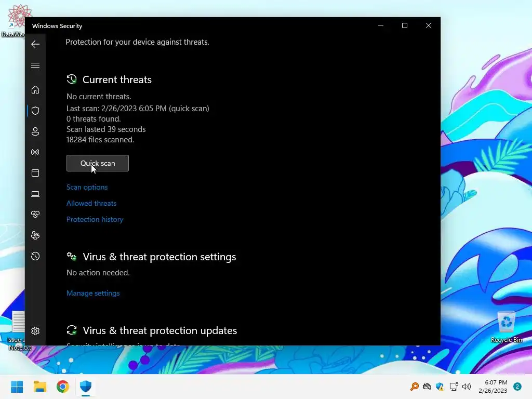Click the Current threats heading icon
Image resolution: width=532 pixels, height=399 pixels.
[x=72, y=79]
